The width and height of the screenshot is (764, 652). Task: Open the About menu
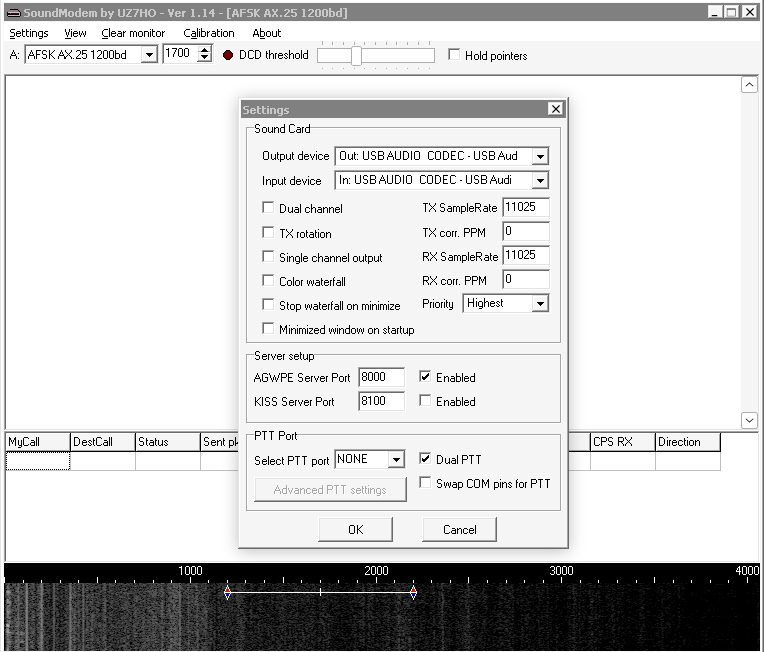pyautogui.click(x=267, y=33)
